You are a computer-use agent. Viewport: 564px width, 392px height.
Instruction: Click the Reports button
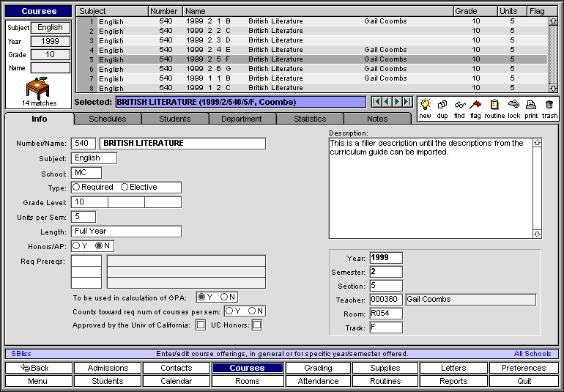(453, 381)
